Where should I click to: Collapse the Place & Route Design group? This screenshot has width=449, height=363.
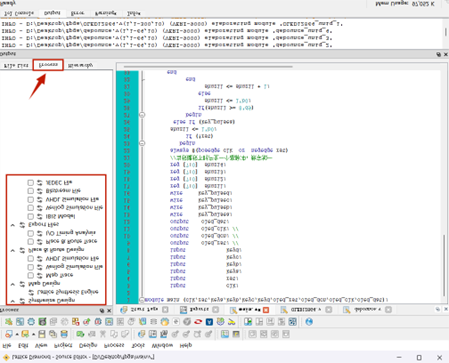point(13,250)
